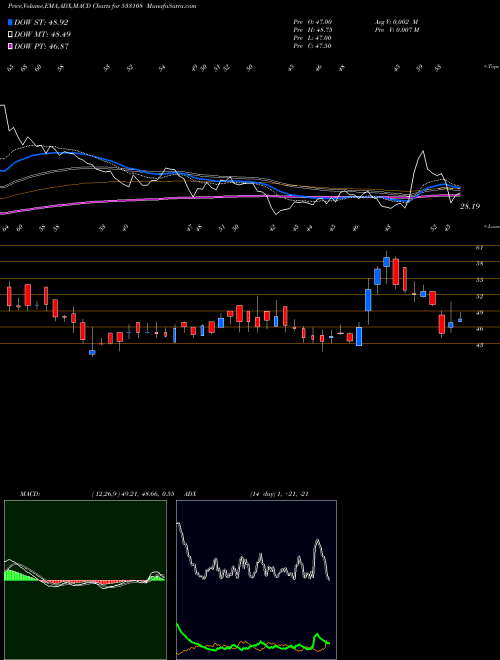
Task: Click the 46 price axis label
Action: [479, 329]
